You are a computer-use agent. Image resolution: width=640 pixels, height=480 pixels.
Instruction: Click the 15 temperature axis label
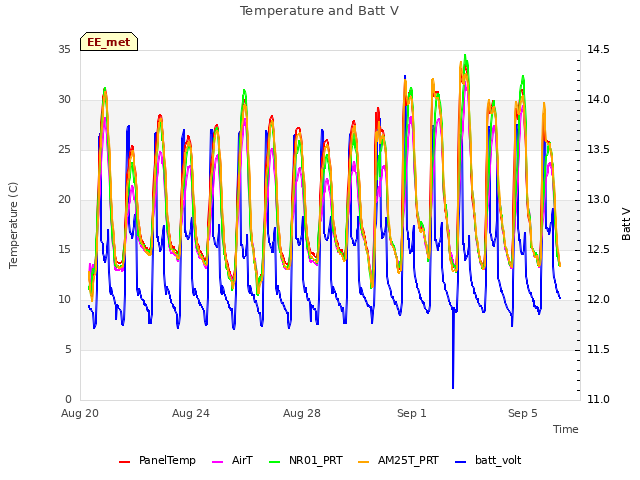64,249
